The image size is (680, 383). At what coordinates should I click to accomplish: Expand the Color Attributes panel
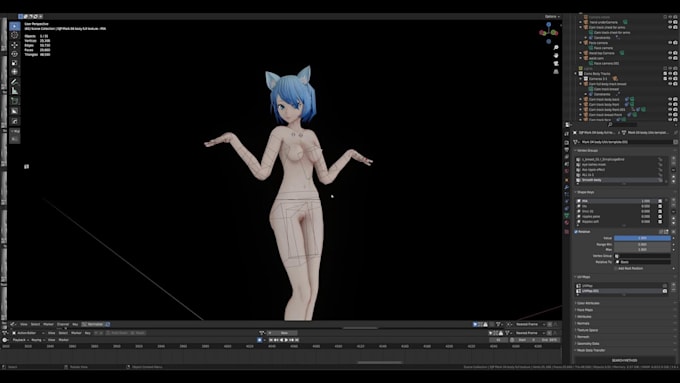[587, 303]
